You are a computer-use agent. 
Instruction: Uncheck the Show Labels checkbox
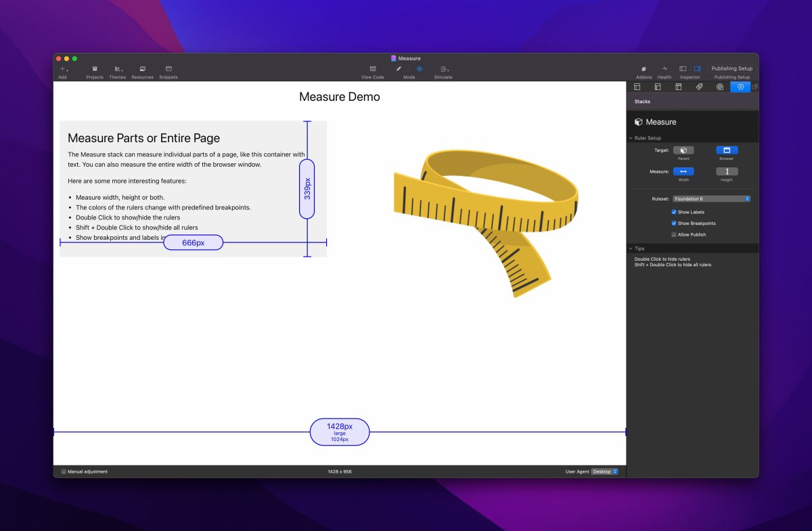(674, 212)
